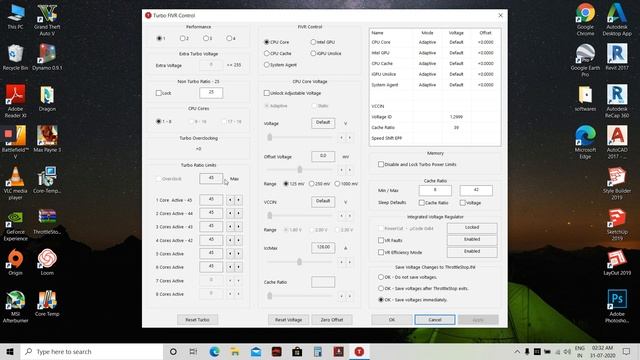Open Adobe Reader XI shortcut
This screenshot has width=640, height=360.
[x=15, y=101]
